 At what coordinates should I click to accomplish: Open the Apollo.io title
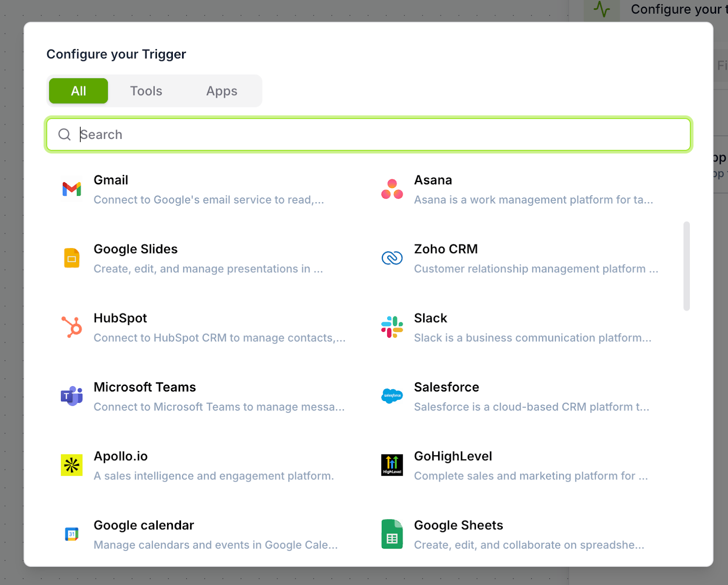121,456
